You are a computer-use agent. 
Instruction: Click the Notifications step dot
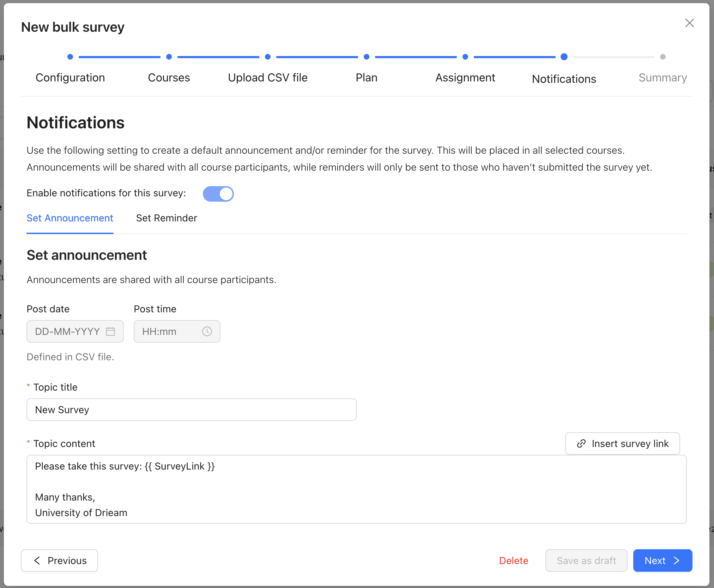tap(564, 57)
